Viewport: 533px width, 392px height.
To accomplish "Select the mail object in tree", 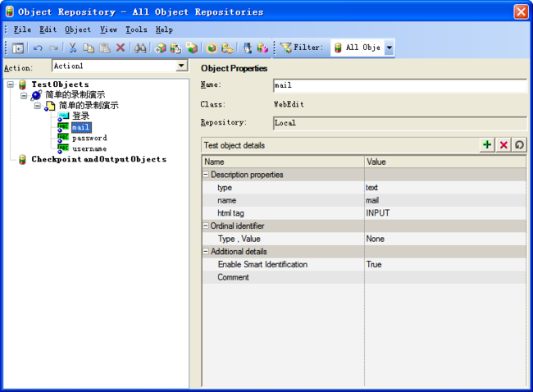I will coord(81,127).
